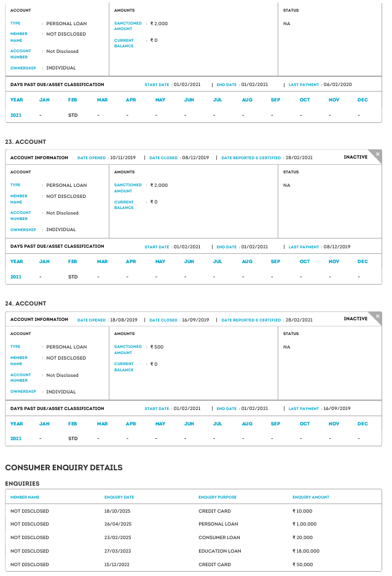Select the Enquiry Purpose column header
392x576 pixels.
click(x=218, y=497)
